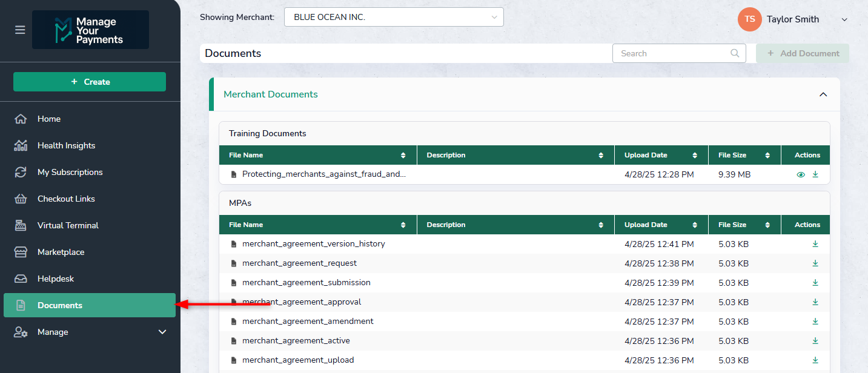Click the hamburger menu icon
This screenshot has width=868, height=373.
(x=20, y=30)
